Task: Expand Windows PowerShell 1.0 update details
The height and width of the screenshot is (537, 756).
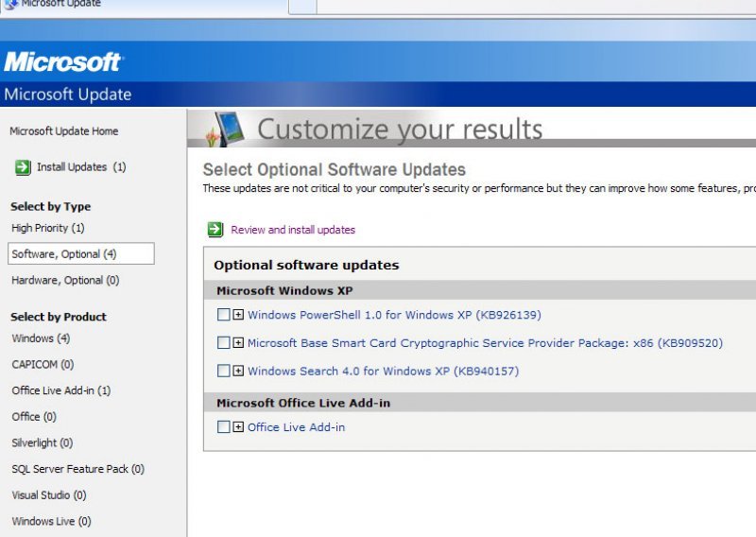Action: 238,315
